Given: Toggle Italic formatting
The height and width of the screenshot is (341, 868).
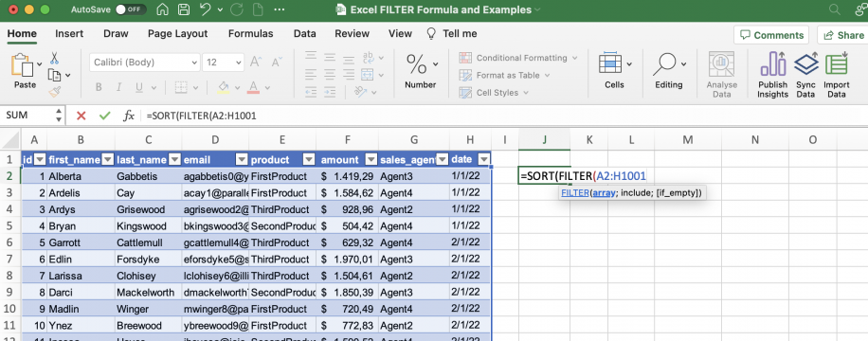Looking at the screenshot, I should (x=118, y=87).
